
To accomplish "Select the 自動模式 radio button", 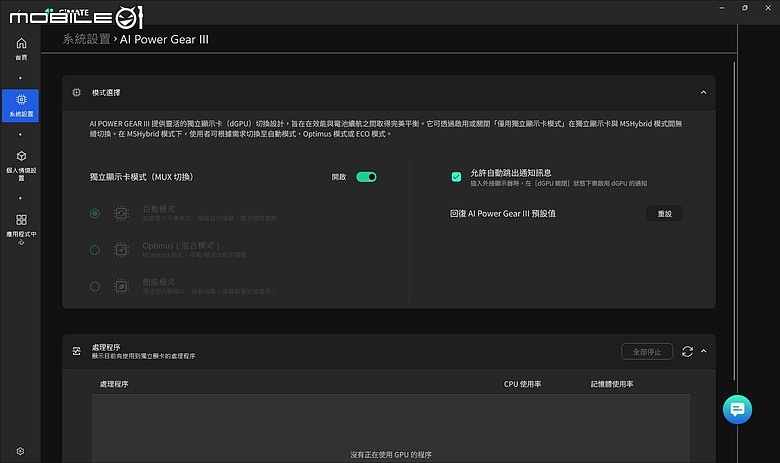I will click(x=95, y=213).
